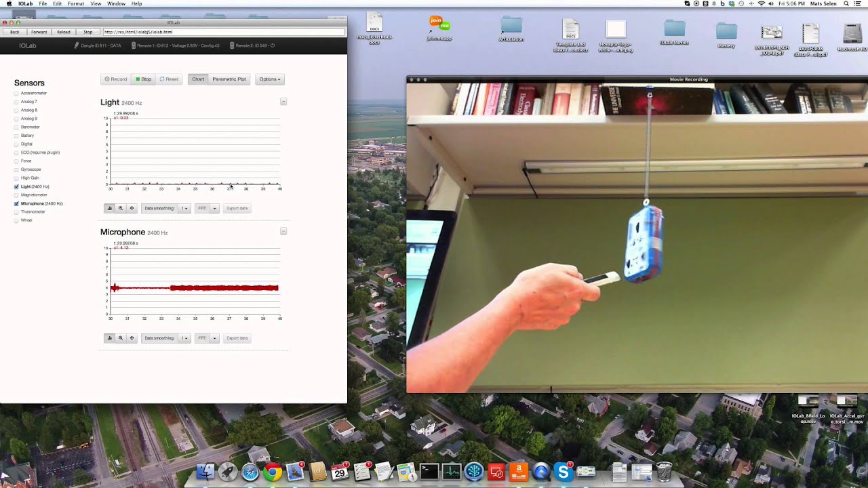Select the zoom magnifier tool under Light chart

121,208
